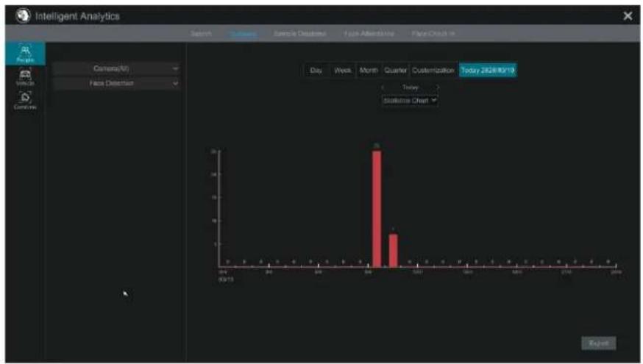Switch to the Search tab
This screenshot has width=643, height=364.
[x=202, y=34]
